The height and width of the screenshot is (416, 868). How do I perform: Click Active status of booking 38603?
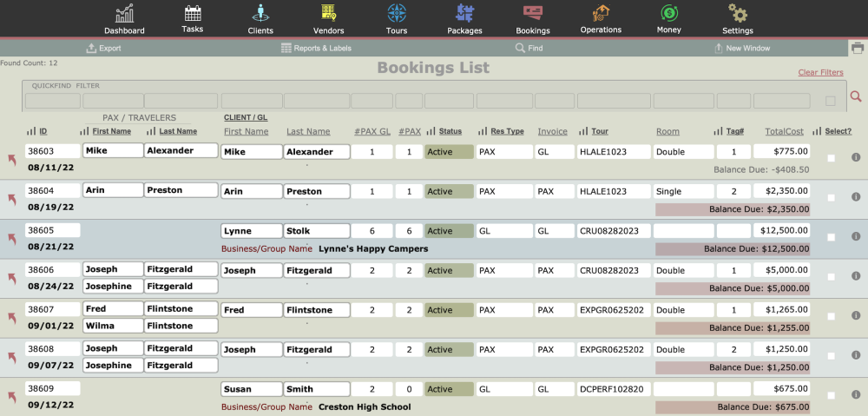coord(449,152)
